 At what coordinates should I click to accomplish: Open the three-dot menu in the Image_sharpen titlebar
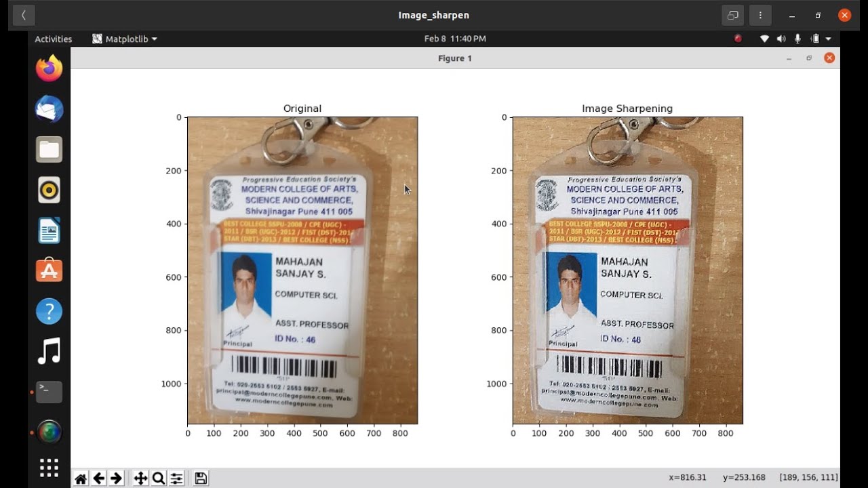click(x=761, y=15)
